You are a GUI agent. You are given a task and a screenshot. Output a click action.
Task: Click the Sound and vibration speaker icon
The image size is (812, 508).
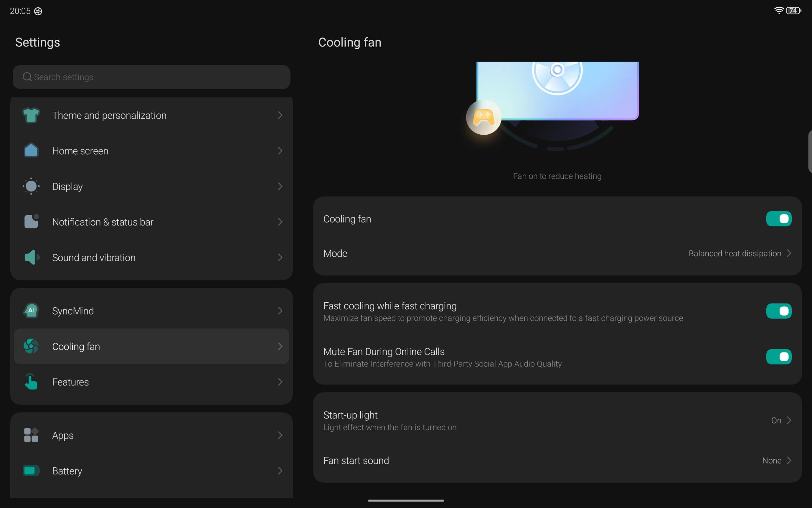click(32, 257)
